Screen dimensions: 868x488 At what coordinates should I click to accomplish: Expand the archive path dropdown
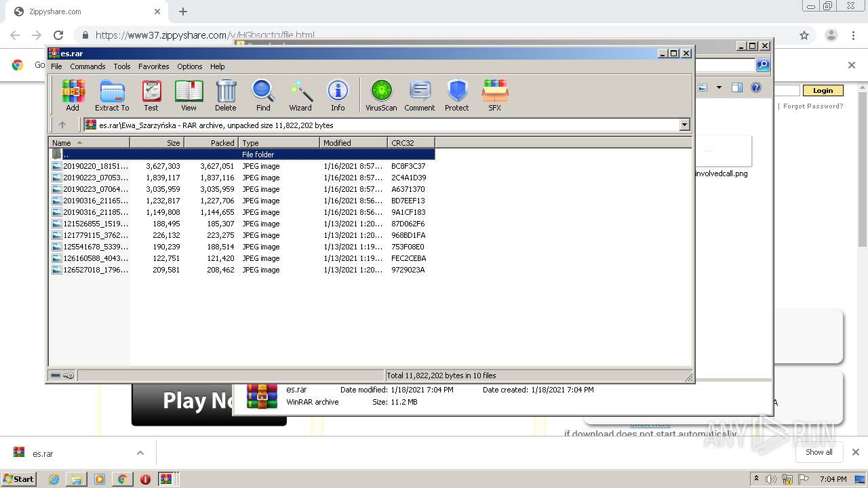pos(684,125)
